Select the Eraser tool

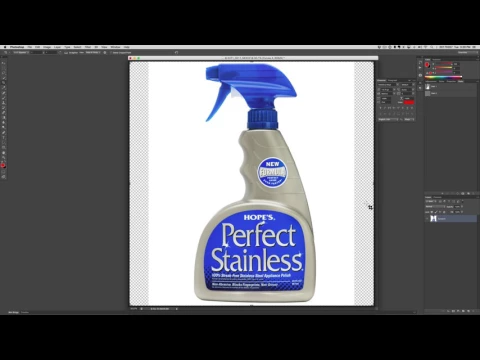pyautogui.click(x=4, y=113)
